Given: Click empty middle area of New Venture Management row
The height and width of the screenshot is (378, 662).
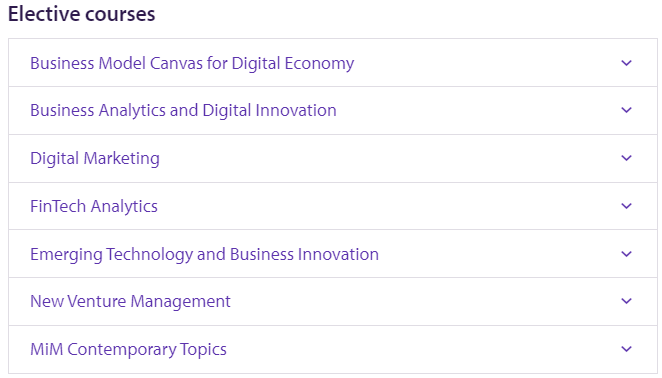Looking at the screenshot, I should pyautogui.click(x=422, y=301).
